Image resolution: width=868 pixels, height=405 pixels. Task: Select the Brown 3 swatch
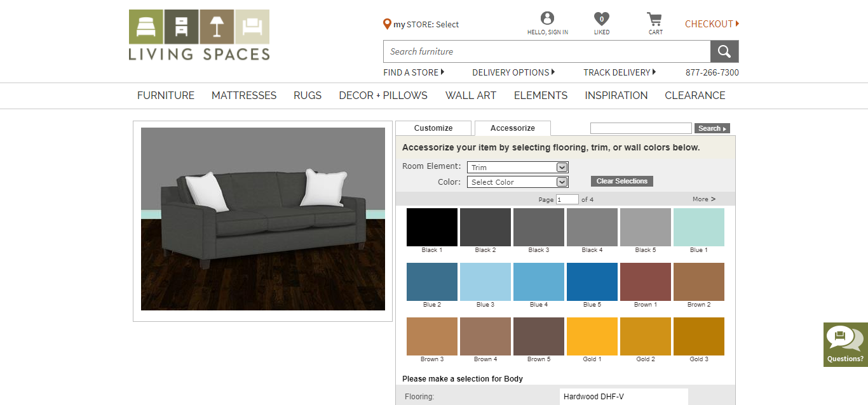(x=432, y=336)
